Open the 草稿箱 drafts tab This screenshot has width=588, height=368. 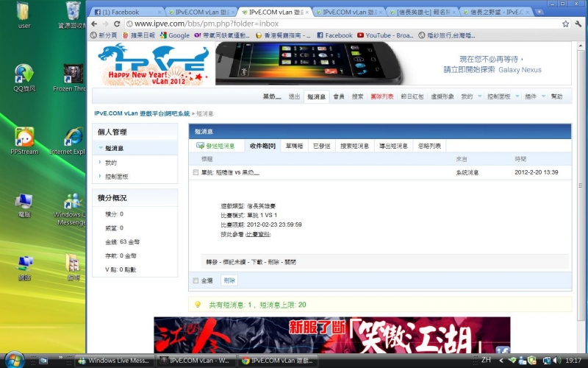pos(294,146)
